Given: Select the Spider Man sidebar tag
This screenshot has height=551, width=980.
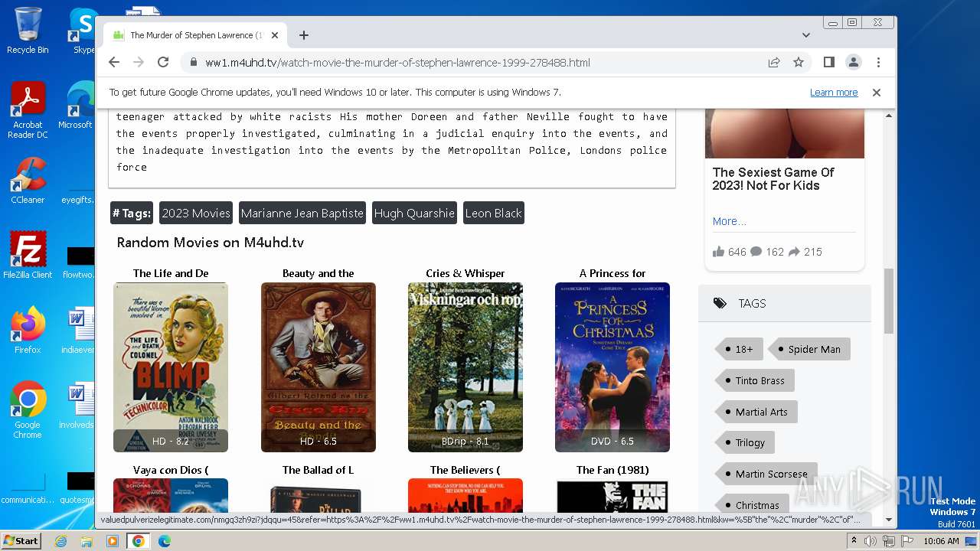Looking at the screenshot, I should (809, 349).
